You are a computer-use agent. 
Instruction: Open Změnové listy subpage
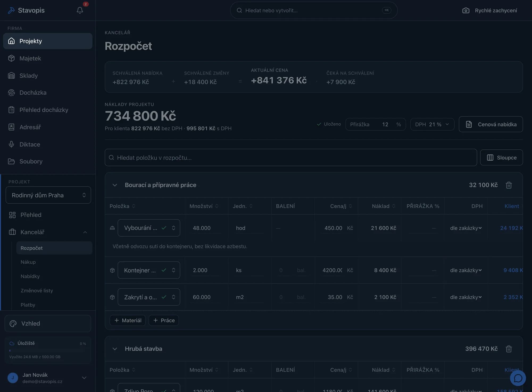click(54, 290)
